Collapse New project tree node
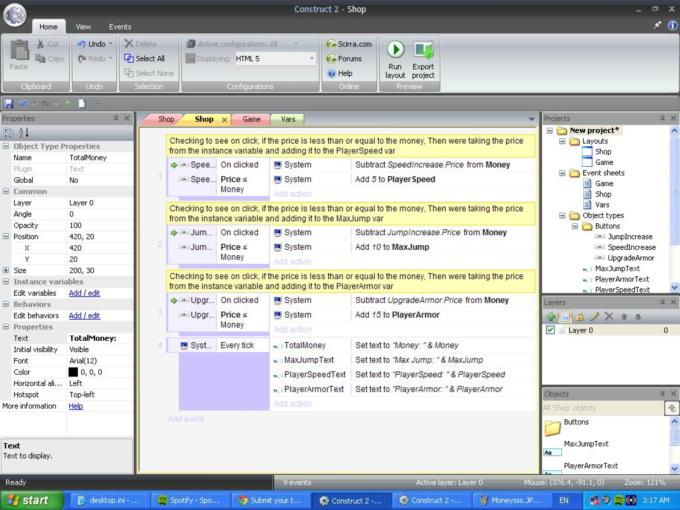 coord(549,130)
